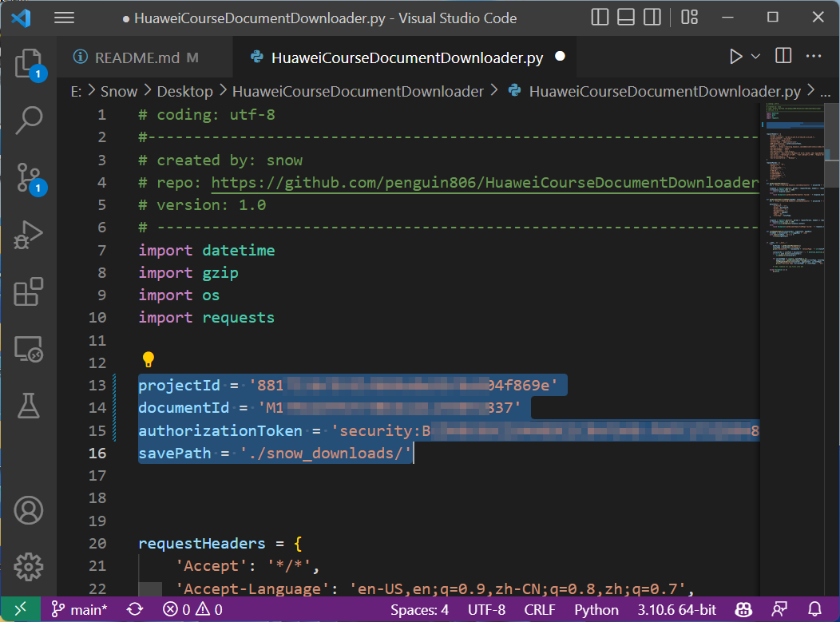840x622 pixels.
Task: Open Customize Layout menu
Action: tap(689, 17)
